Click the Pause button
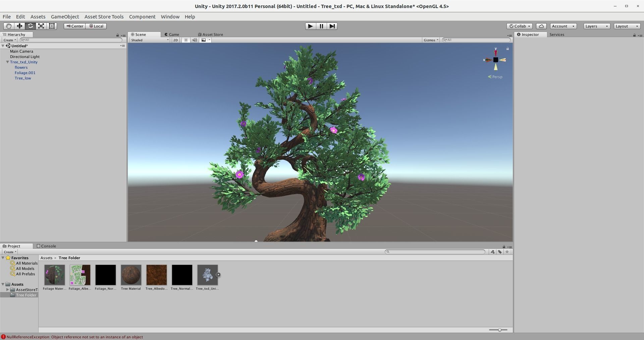 click(x=321, y=26)
